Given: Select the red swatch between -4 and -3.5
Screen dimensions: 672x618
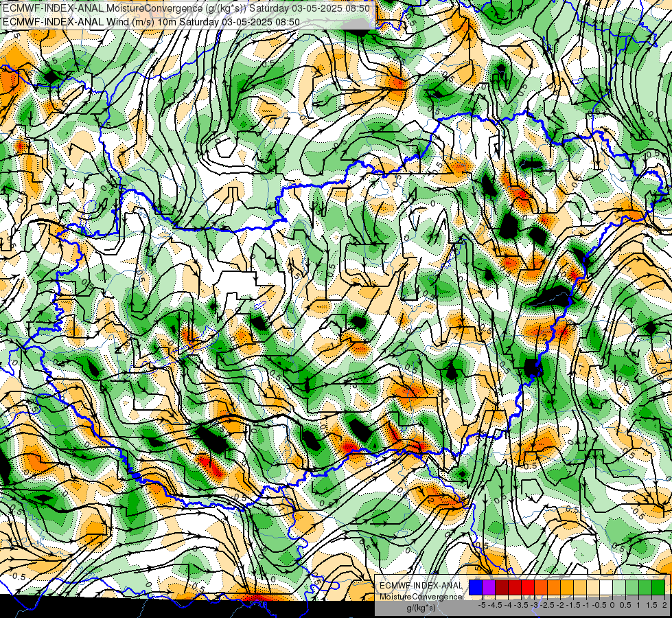Looking at the screenshot, I should (x=515, y=587).
